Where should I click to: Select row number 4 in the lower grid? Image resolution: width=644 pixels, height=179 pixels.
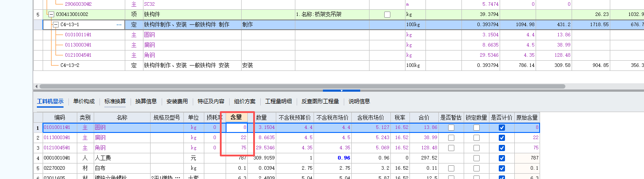[x=38, y=158]
